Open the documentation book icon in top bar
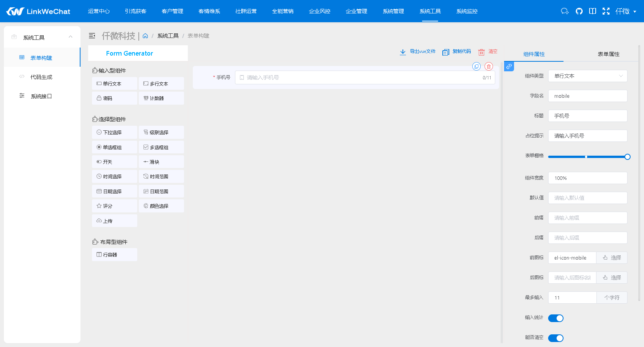Image resolution: width=644 pixels, height=347 pixels. click(x=592, y=11)
